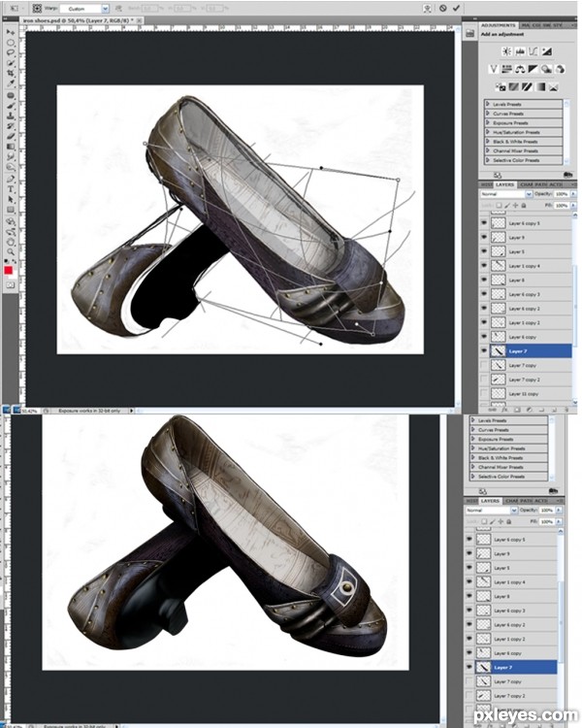The width and height of the screenshot is (582, 728).
Task: Open the Warp style dropdown showing Custom
Action: [x=84, y=9]
